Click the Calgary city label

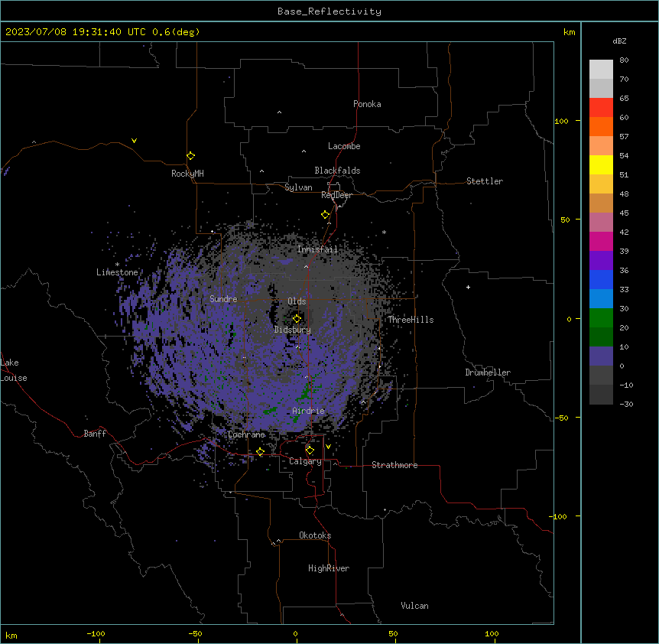point(305,461)
